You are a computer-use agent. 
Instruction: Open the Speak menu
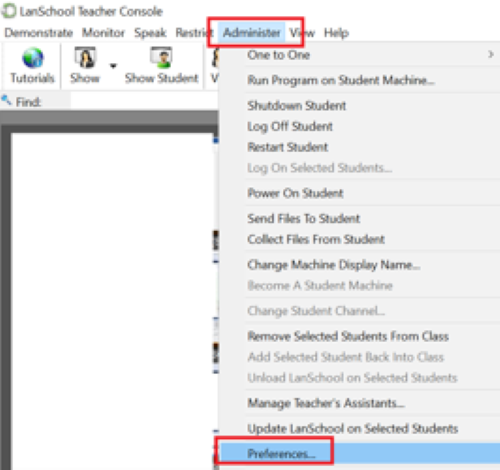coord(150,33)
